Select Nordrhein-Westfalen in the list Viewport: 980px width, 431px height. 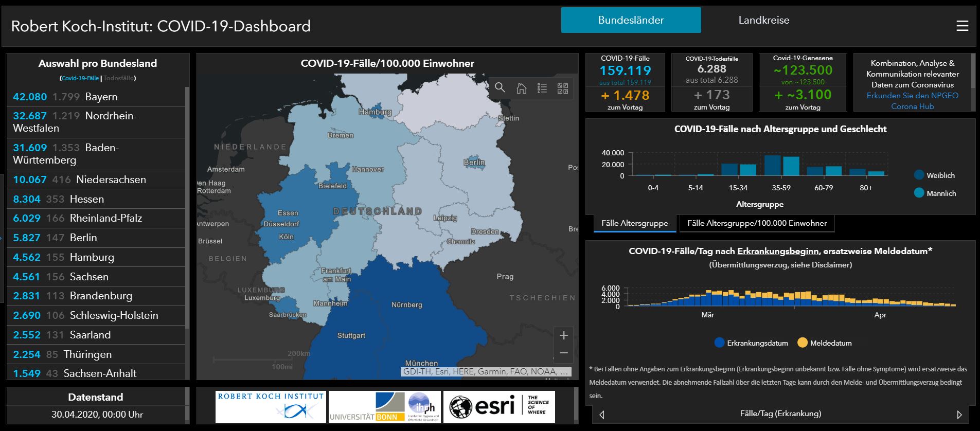pos(96,122)
